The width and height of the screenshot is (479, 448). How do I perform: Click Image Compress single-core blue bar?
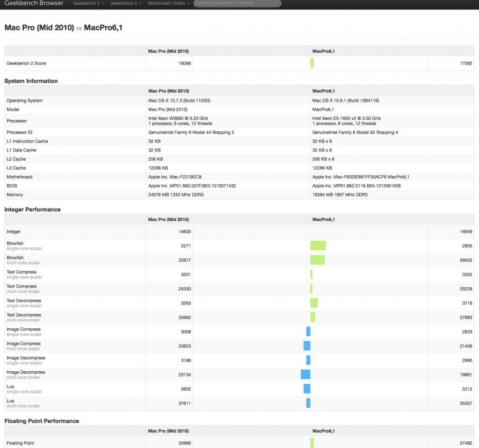coord(308,332)
